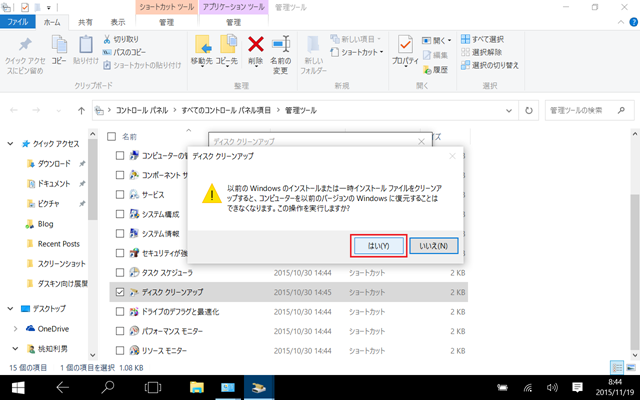Check ドライブのデフラグと最適化 checkbox
Image resolution: width=640 pixels, height=400 pixels.
click(x=120, y=311)
